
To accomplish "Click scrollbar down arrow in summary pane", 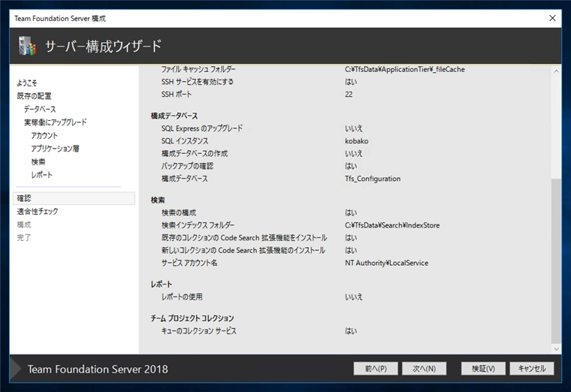I will point(556,348).
